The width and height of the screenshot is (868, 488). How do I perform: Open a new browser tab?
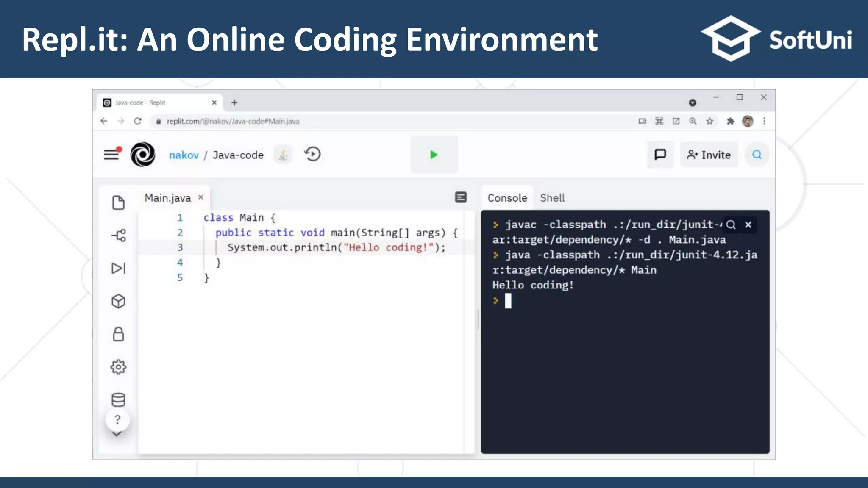click(234, 103)
